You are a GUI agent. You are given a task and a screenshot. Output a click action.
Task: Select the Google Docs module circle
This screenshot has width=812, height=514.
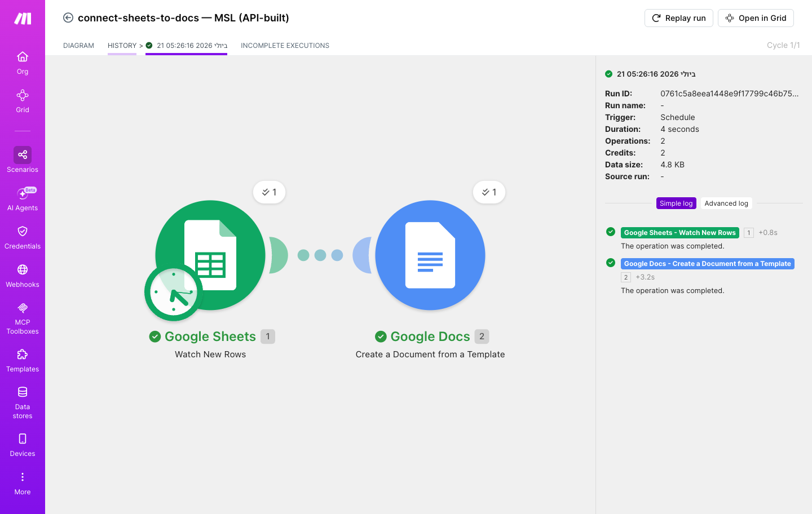click(x=430, y=255)
